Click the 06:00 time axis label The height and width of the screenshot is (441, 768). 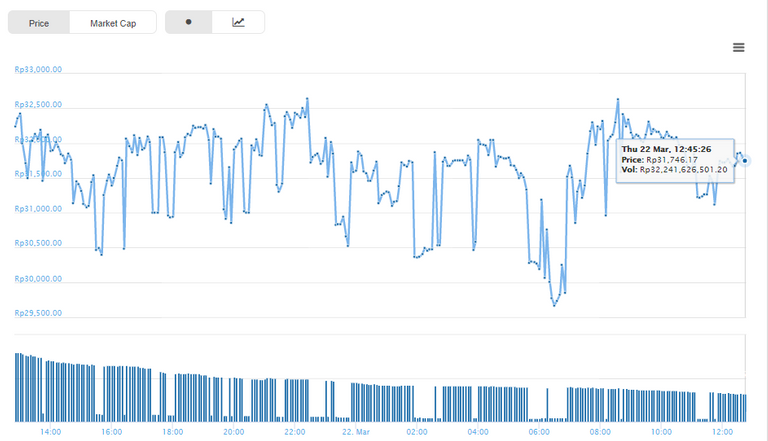click(x=539, y=432)
